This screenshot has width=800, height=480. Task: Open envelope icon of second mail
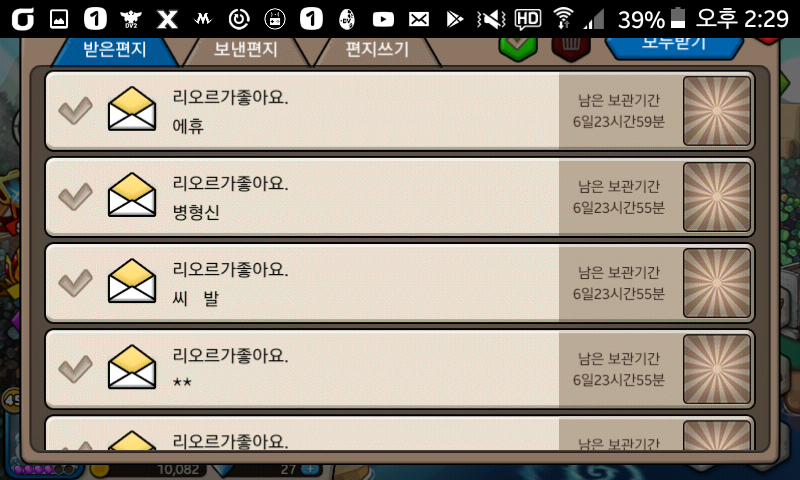click(132, 195)
